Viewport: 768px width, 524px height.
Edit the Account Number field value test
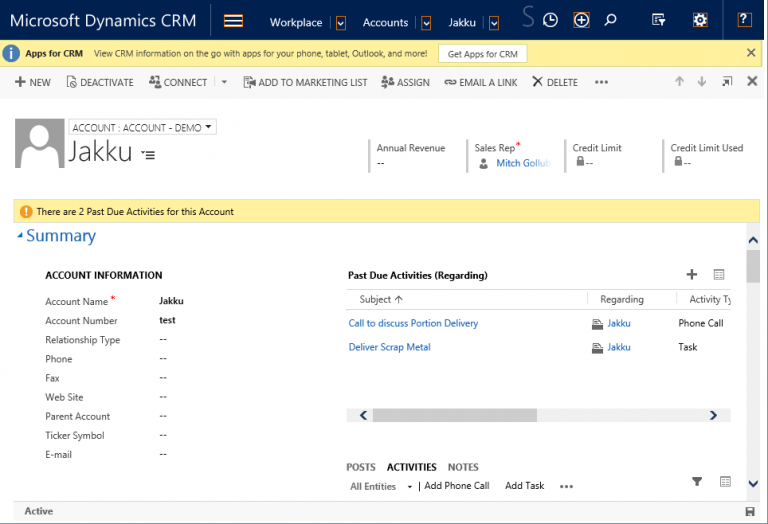point(167,320)
